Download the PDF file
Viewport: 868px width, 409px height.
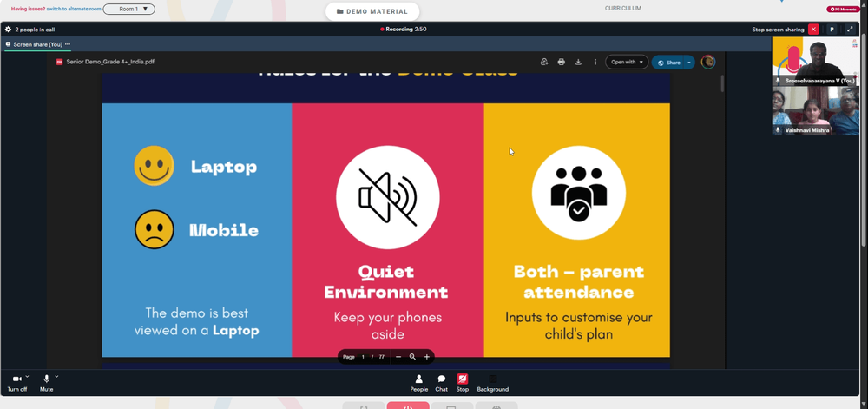click(x=578, y=62)
